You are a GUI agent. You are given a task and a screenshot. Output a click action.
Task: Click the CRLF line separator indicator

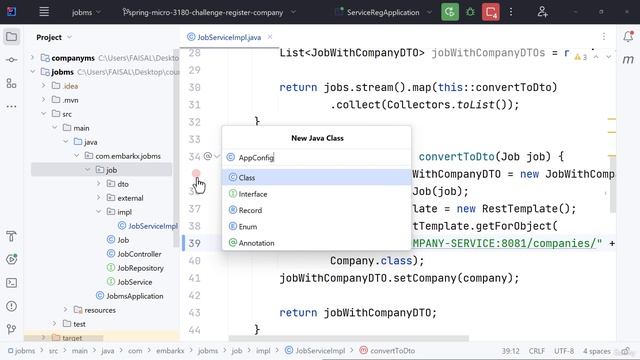(536, 351)
